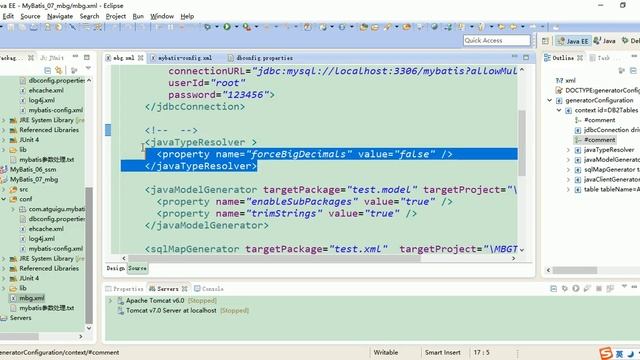
Task: Open the External Tools dropdown arrow
Action: (256, 27)
